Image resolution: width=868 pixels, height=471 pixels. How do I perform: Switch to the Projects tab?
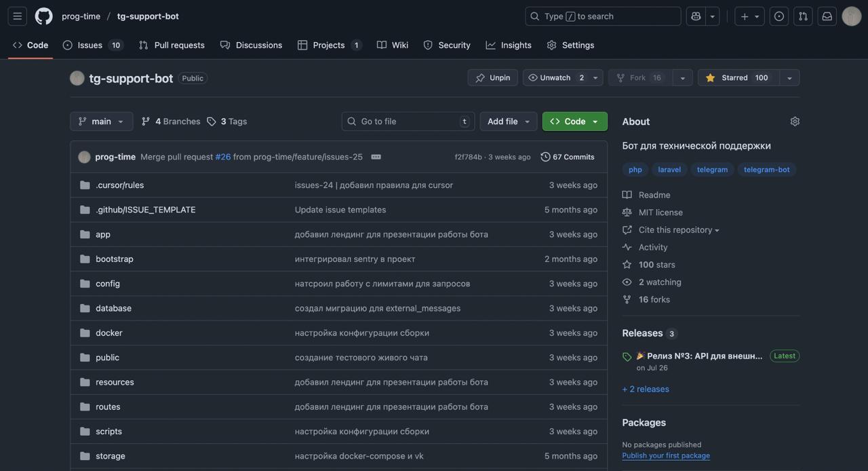[330, 45]
